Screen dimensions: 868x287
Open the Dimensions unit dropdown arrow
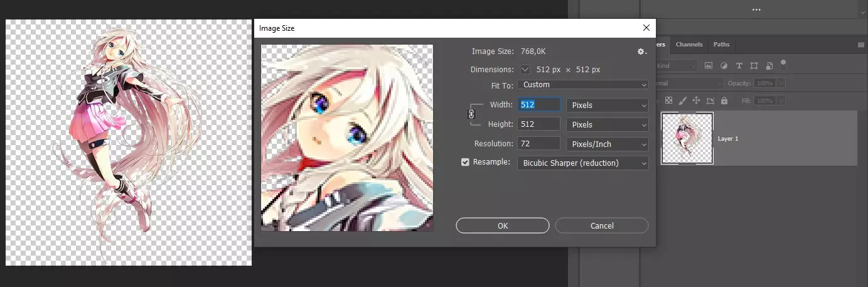[525, 70]
